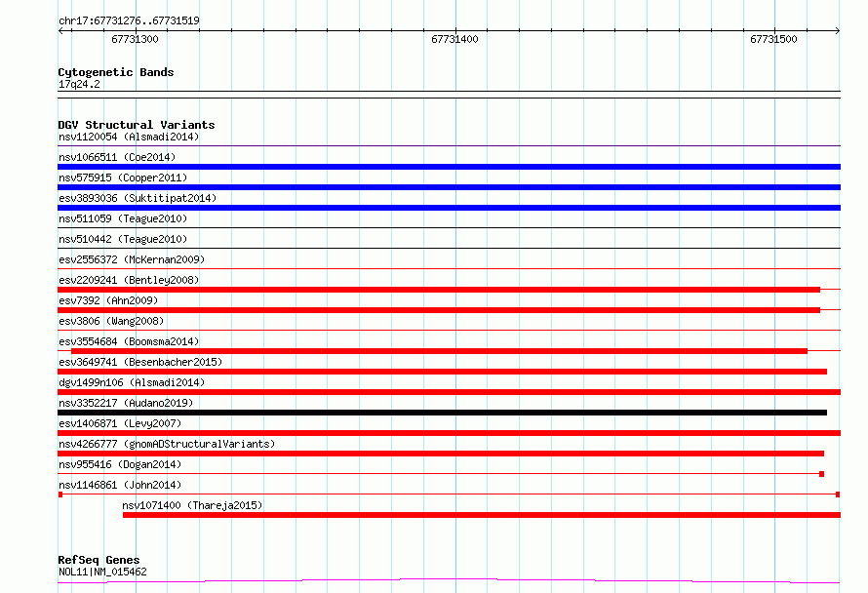
Task: Click dgv1499n106 (Alsmadi2014) label
Action: click(132, 382)
